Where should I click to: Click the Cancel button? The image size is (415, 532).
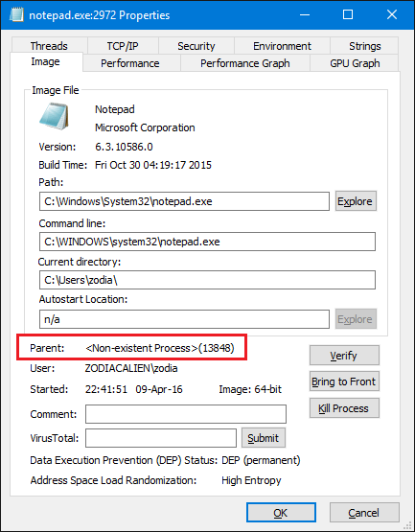click(x=364, y=513)
